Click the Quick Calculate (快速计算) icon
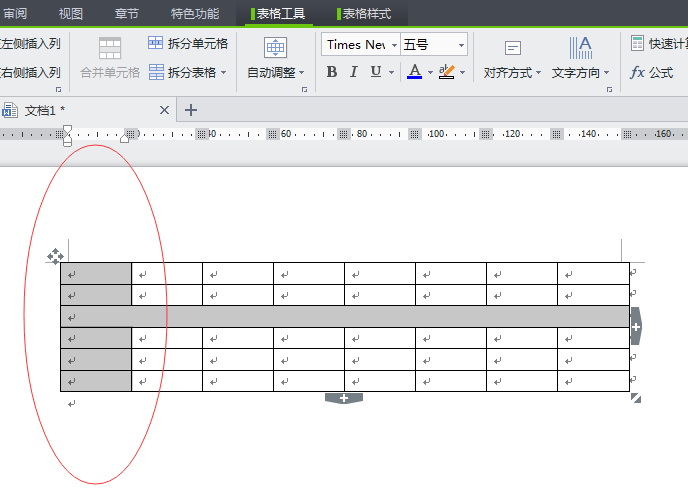The width and height of the screenshot is (688, 500). [x=637, y=43]
